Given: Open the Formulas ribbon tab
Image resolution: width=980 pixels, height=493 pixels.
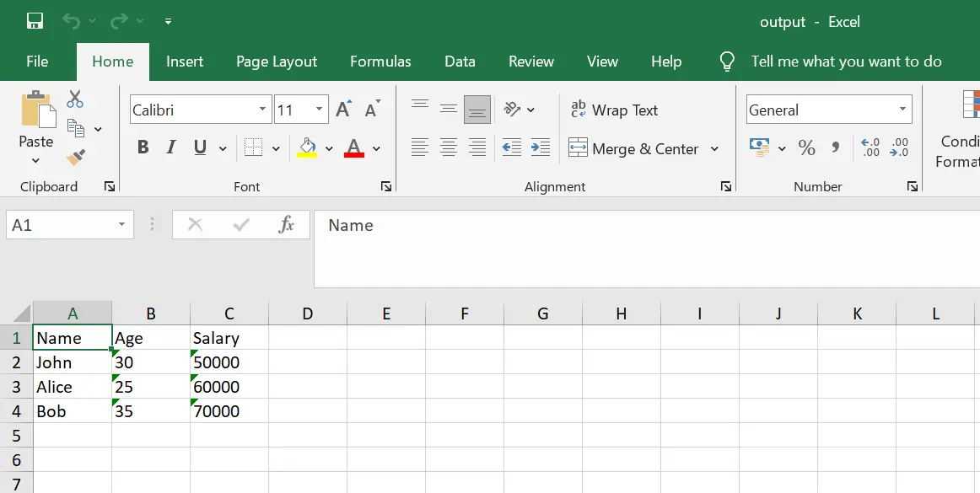Looking at the screenshot, I should pos(380,62).
